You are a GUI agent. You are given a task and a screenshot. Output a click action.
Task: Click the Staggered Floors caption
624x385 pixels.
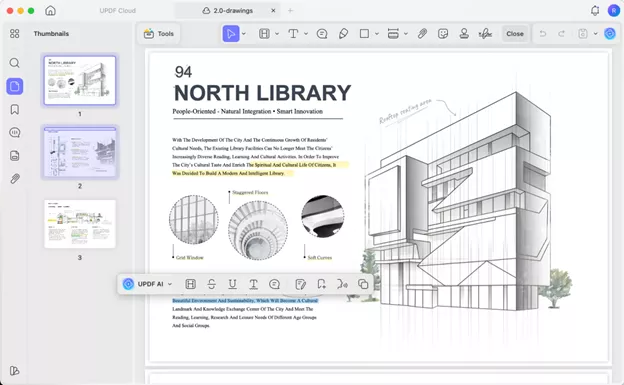click(x=250, y=192)
